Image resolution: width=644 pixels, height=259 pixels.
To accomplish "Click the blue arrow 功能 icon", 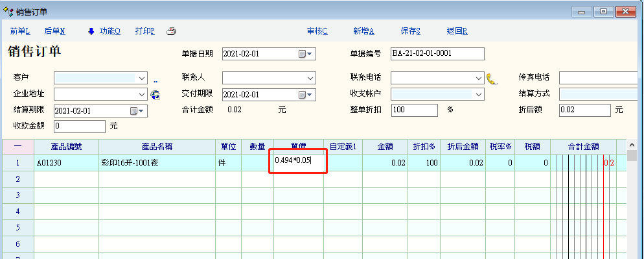I will [91, 31].
